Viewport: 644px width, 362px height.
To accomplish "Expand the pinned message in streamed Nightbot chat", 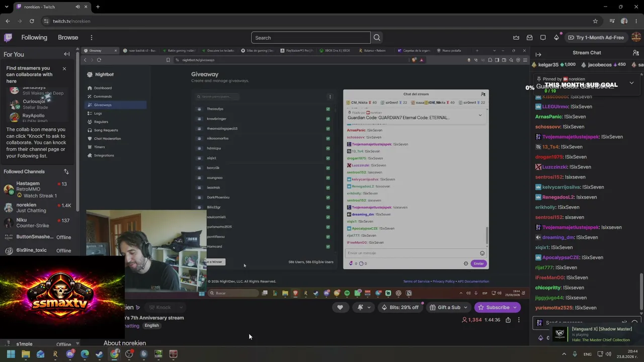I will pyautogui.click(x=480, y=115).
